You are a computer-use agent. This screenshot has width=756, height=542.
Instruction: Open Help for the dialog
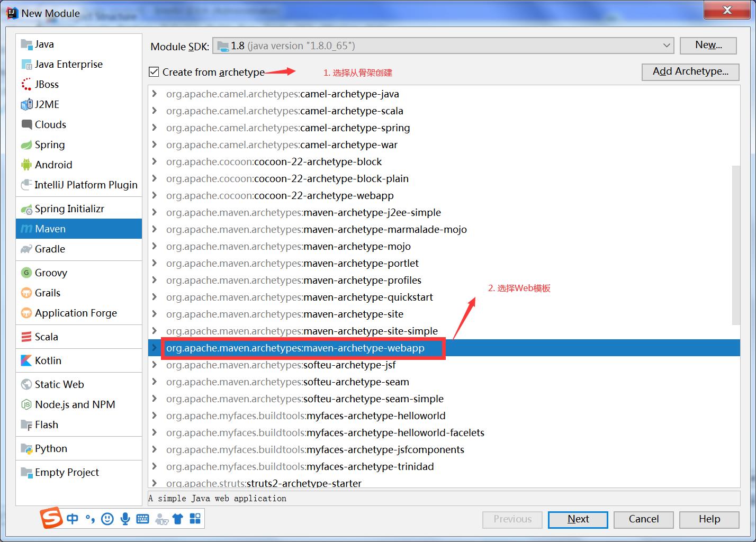709,519
